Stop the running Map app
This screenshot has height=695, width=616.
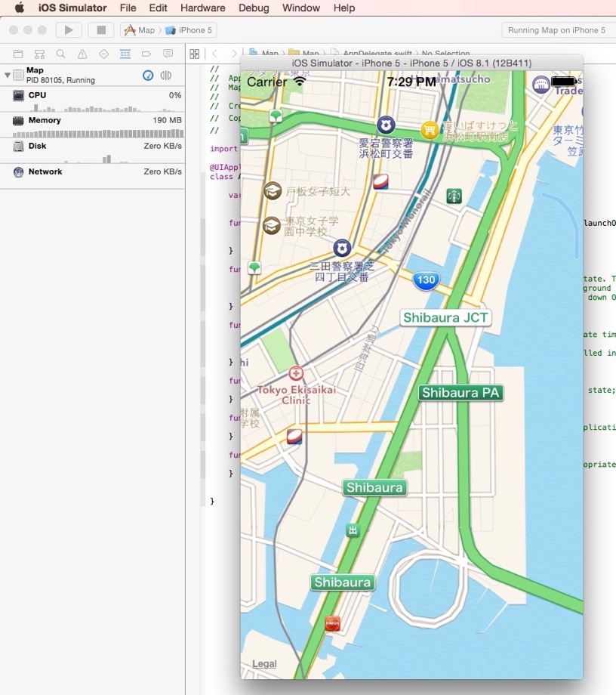click(x=101, y=30)
